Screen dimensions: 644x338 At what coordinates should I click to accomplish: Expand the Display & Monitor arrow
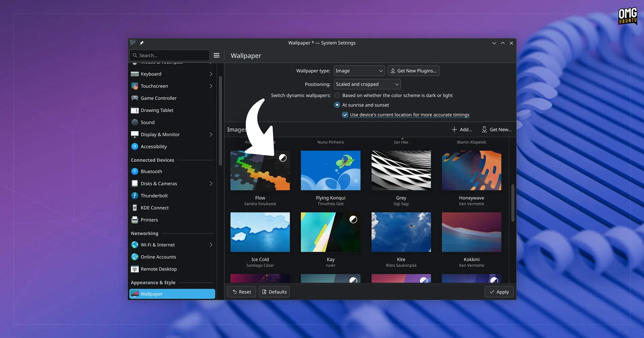click(x=211, y=134)
